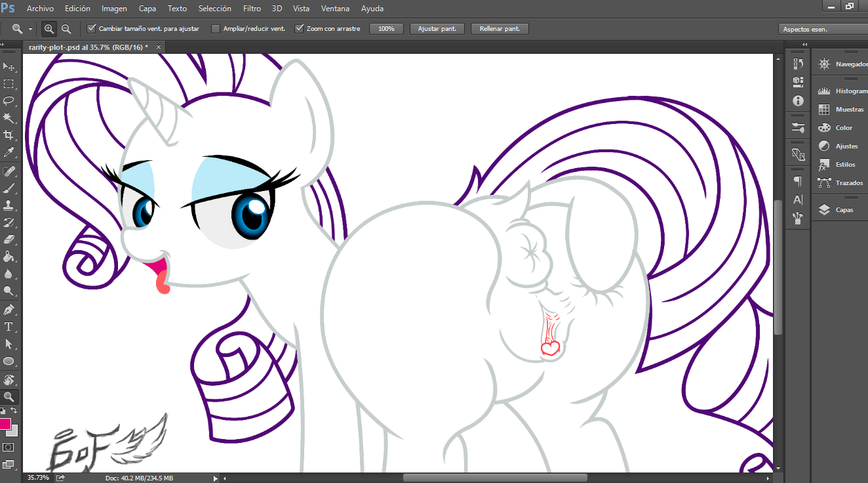Select the Clone Stamp tool
Viewport: 868px width, 483px height.
(9, 205)
